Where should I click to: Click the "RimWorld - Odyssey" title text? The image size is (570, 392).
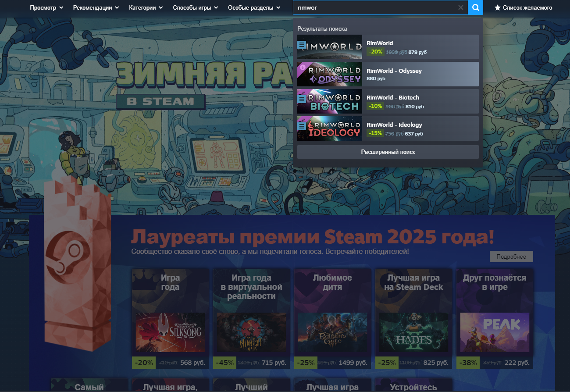394,71
